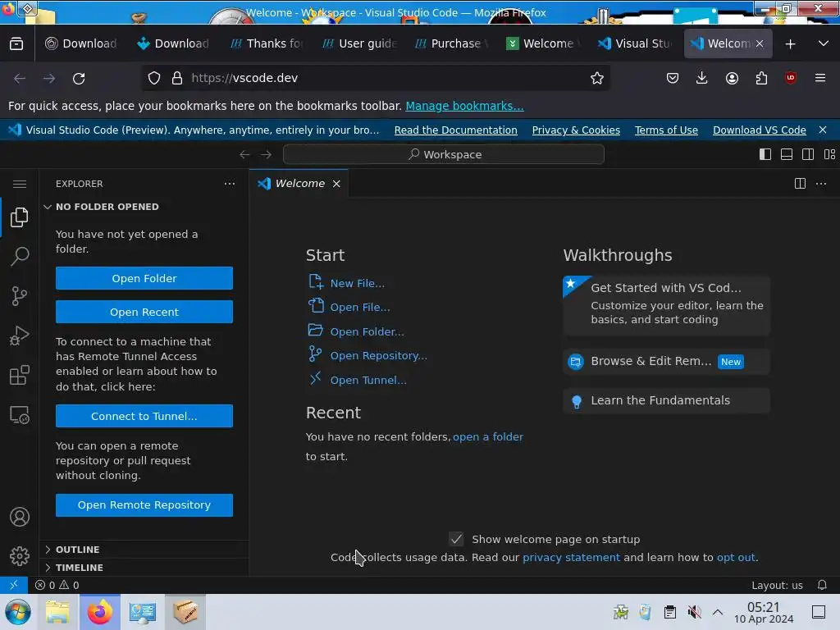
Task: Switch to the Visual Stu browser tab
Action: click(636, 43)
